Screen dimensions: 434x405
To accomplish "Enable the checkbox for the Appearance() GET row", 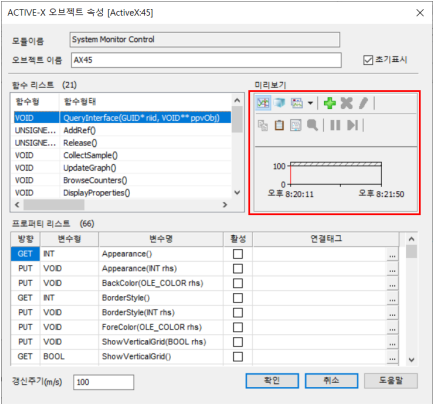I will click(238, 254).
